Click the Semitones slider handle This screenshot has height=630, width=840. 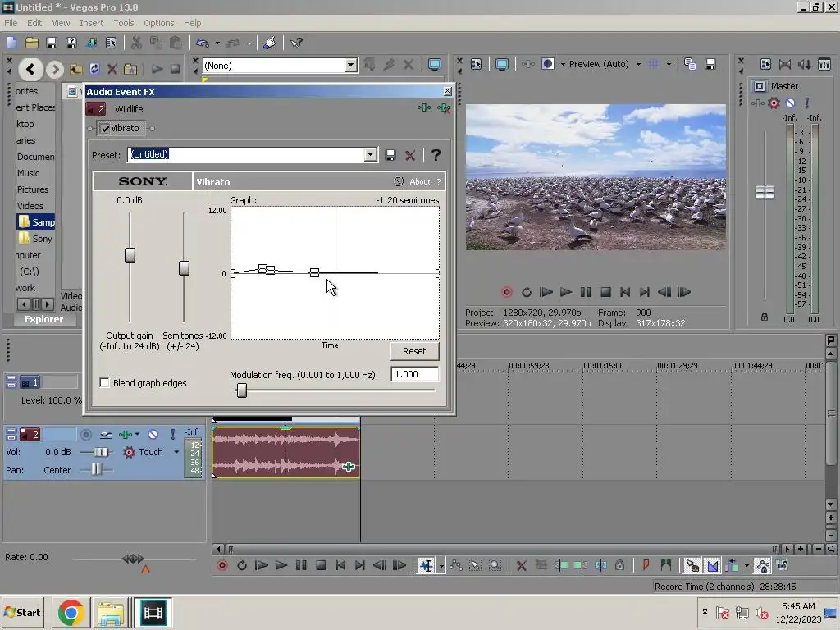point(184,268)
